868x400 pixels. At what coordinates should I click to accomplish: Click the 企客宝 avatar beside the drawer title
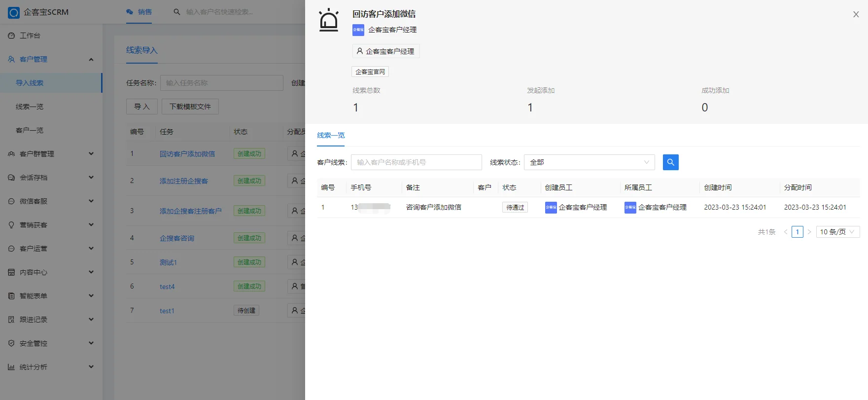tap(358, 30)
